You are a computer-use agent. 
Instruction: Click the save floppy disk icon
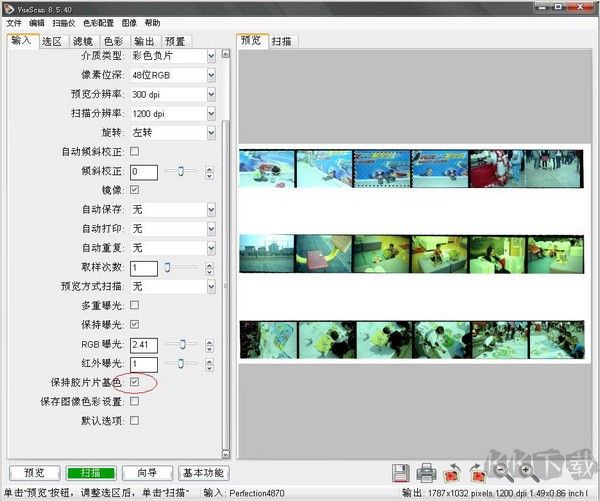[x=401, y=473]
